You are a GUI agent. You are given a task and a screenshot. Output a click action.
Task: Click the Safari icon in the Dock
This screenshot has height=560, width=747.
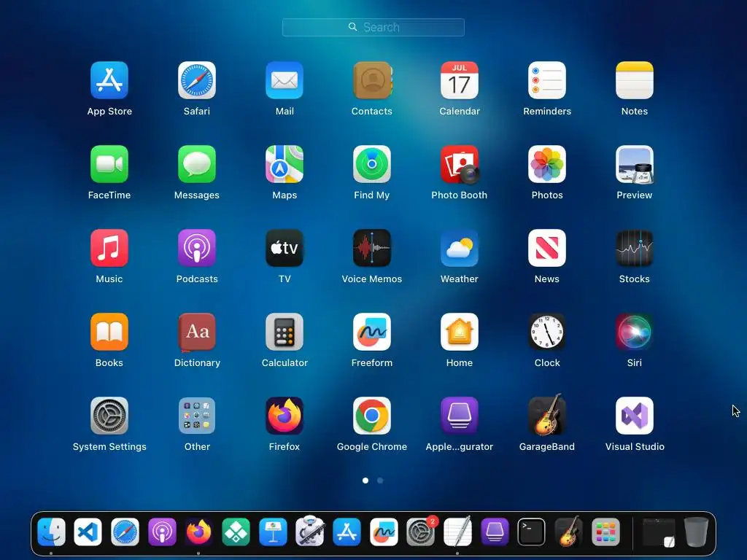tap(125, 532)
